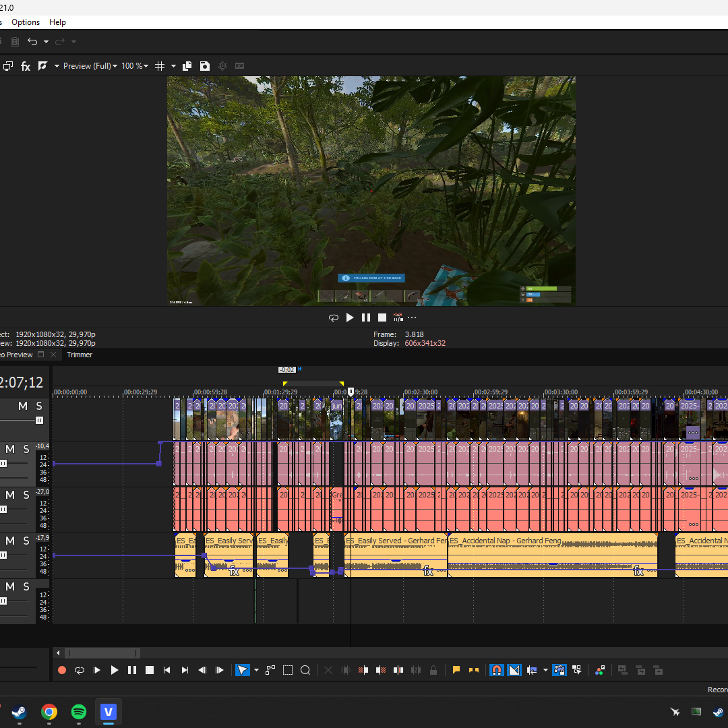Select the ES_Accidental Nap - Gerhard Feng audio clip
Screen dimensions: 728x728
click(x=552, y=555)
